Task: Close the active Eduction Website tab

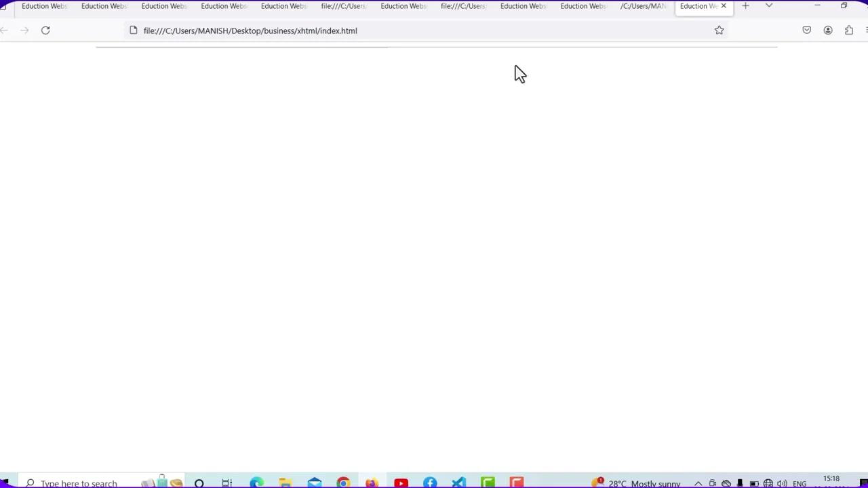Action: [x=724, y=6]
